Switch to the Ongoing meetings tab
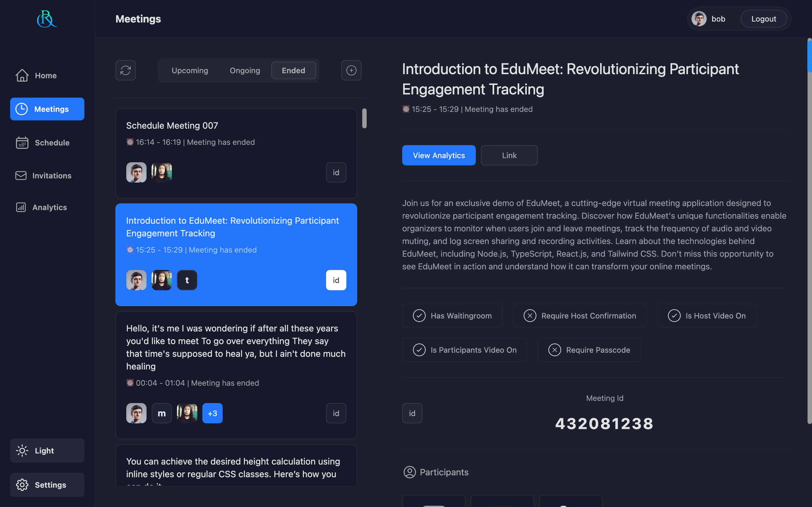The height and width of the screenshot is (507, 812). point(245,70)
